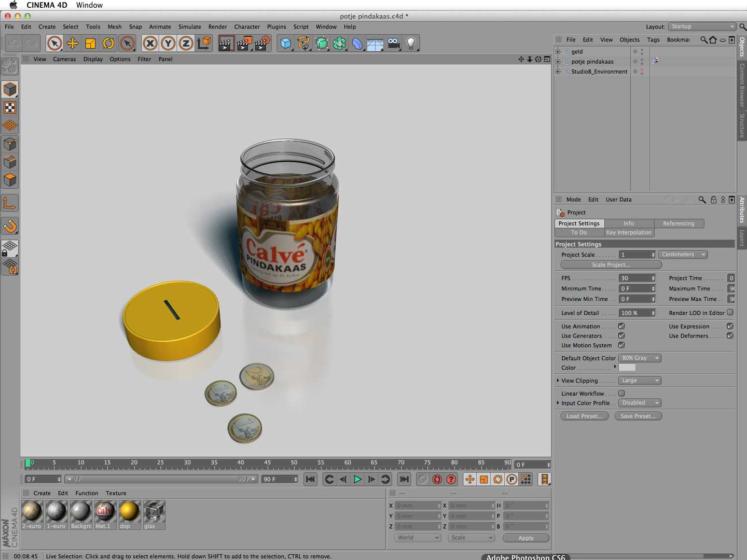Image resolution: width=747 pixels, height=560 pixels.
Task: Toggle Z axis lock
Action: coord(186,44)
